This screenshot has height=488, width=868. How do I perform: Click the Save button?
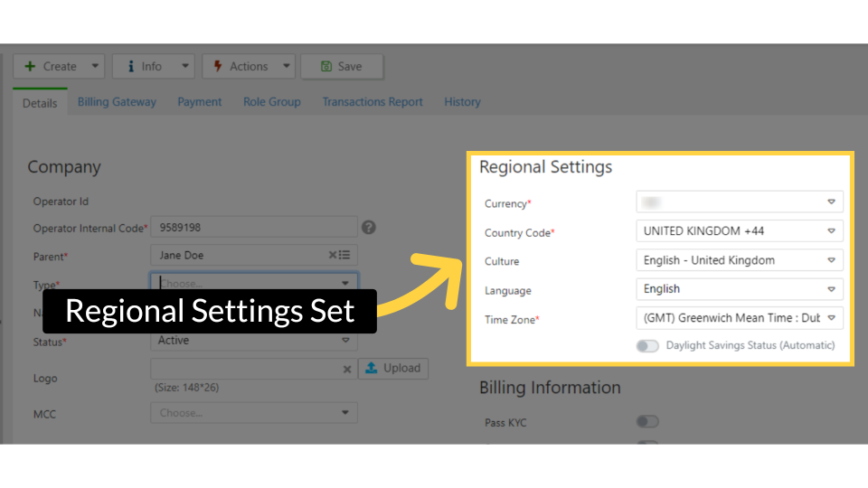pos(341,66)
